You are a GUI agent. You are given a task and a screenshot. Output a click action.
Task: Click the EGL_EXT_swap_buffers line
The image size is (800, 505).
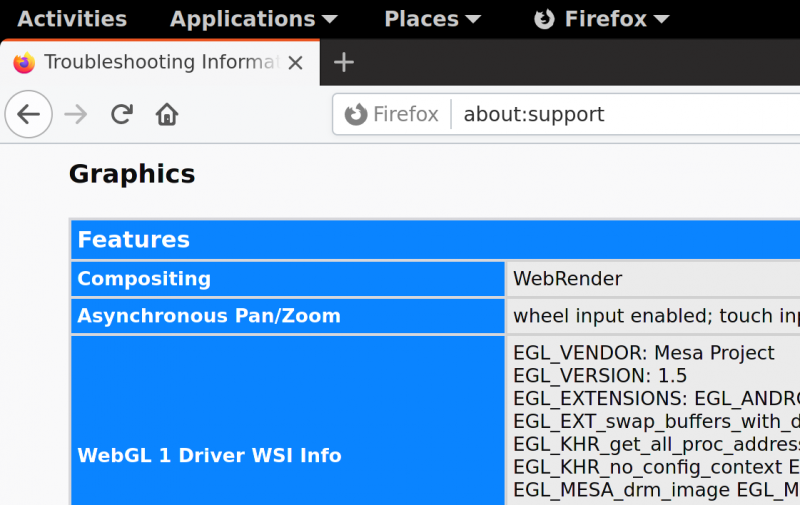tap(656, 421)
